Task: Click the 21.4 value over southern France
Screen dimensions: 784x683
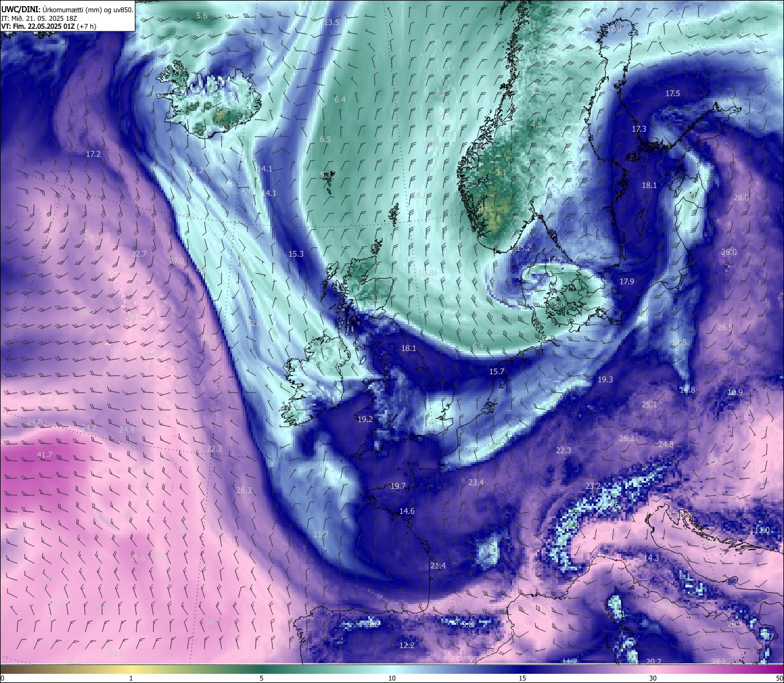Action: tap(438, 566)
